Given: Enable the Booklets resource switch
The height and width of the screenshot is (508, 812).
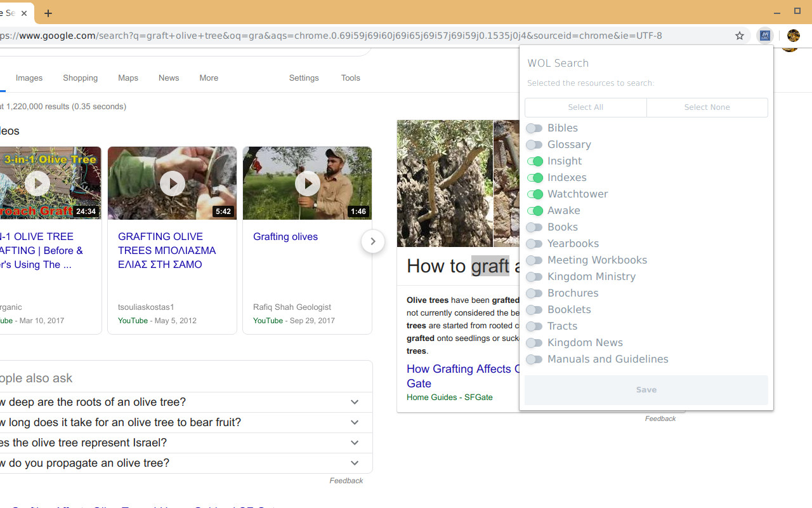Looking at the screenshot, I should pyautogui.click(x=534, y=310).
